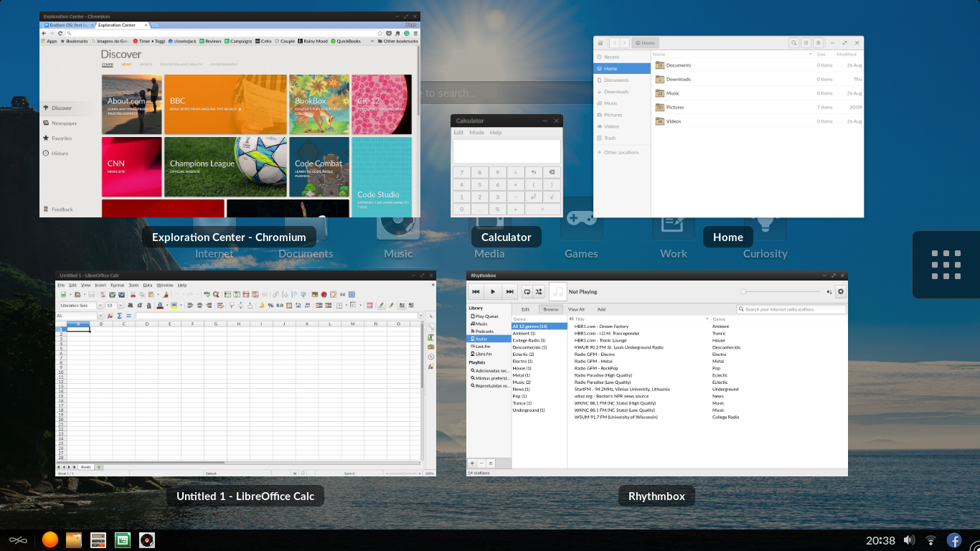Select Last.fm in the Rhythmbox library
Viewport: 980px width, 551px height.
point(482,347)
